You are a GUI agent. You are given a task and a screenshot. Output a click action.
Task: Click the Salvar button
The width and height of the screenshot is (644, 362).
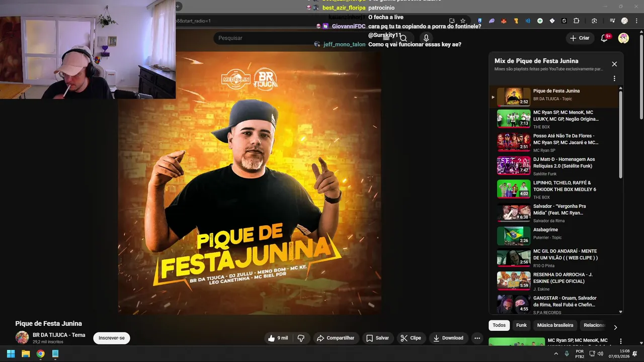click(377, 338)
